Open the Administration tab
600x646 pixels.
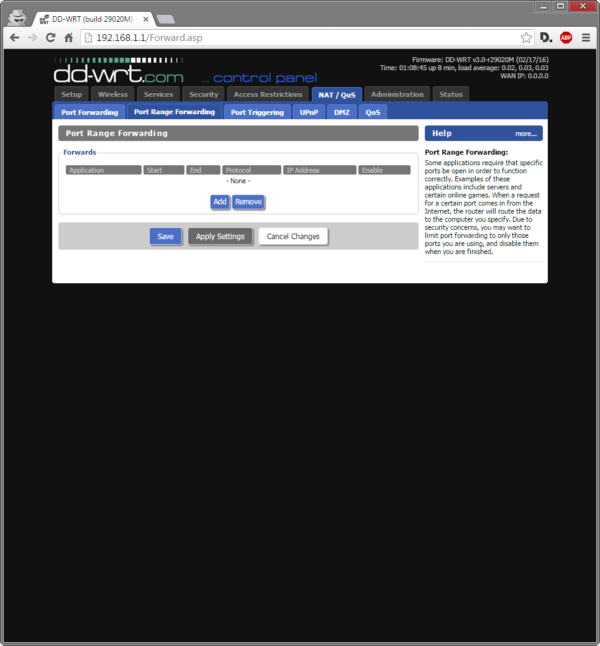(397, 94)
